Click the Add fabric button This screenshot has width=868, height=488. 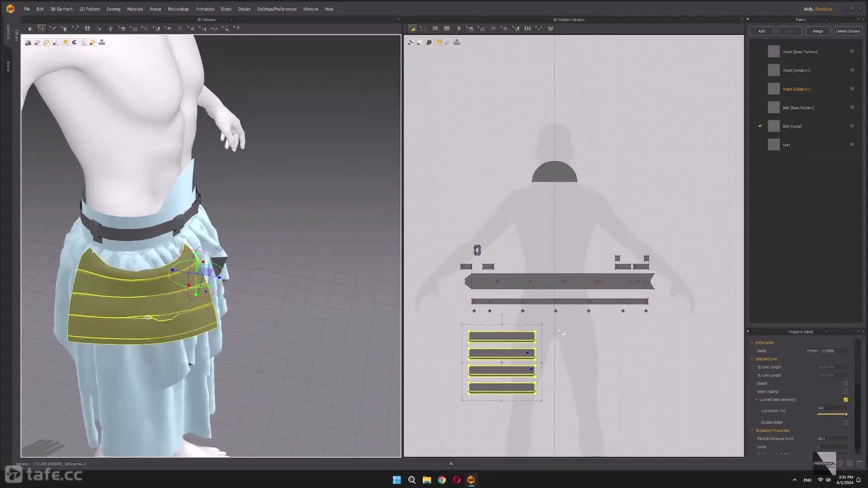(761, 31)
